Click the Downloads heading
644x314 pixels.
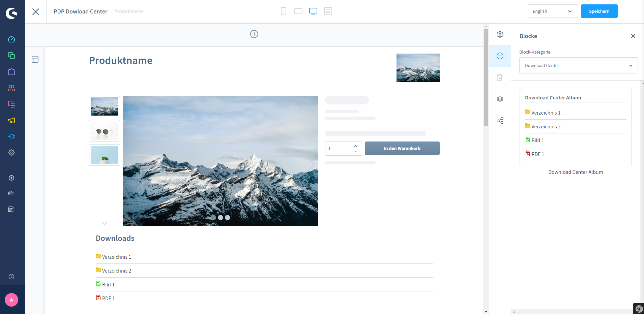[x=115, y=238]
